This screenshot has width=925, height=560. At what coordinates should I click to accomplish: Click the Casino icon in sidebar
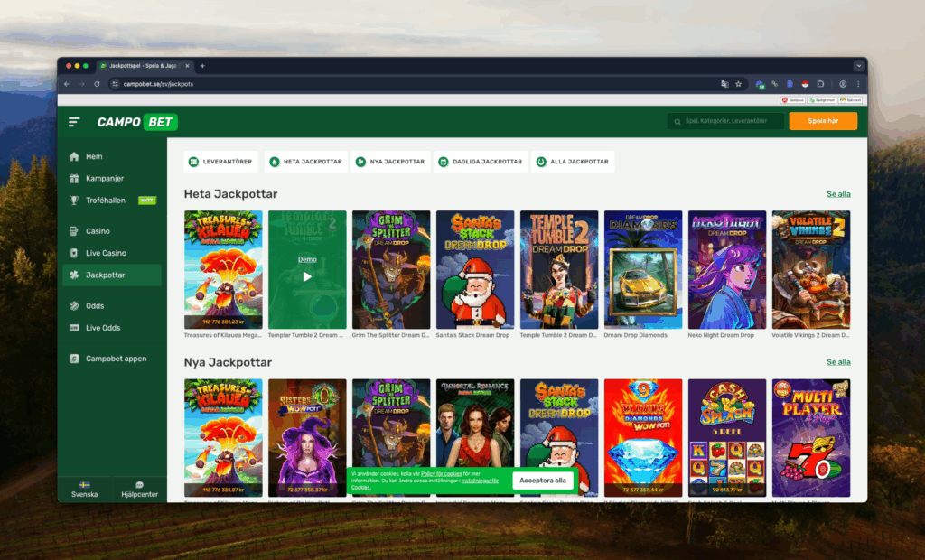tap(74, 230)
